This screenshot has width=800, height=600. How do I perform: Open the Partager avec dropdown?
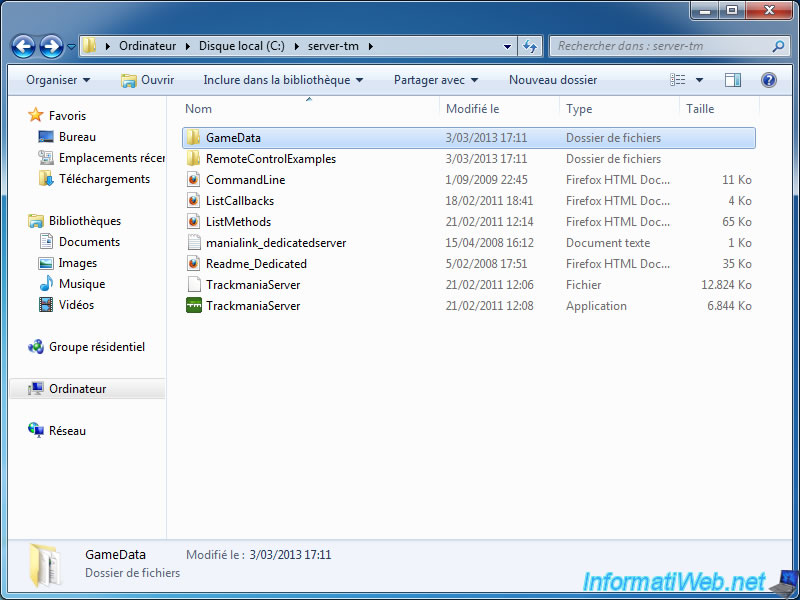(436, 80)
